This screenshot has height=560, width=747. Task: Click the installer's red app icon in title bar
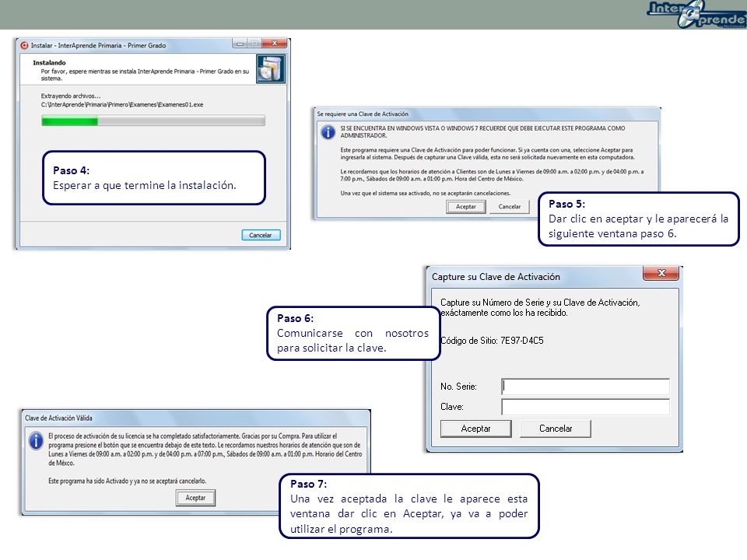tap(24, 46)
